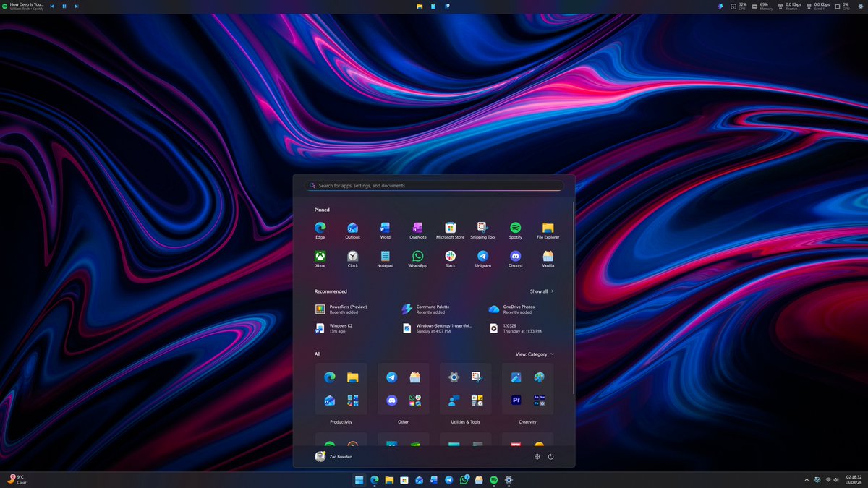Open the pinned Discord app
Image resolution: width=868 pixels, height=488 pixels.
coord(515,260)
